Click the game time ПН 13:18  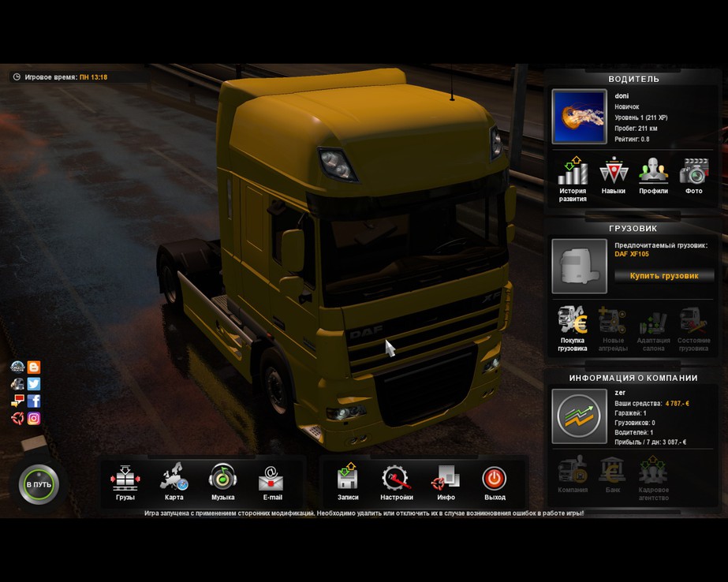click(x=93, y=77)
